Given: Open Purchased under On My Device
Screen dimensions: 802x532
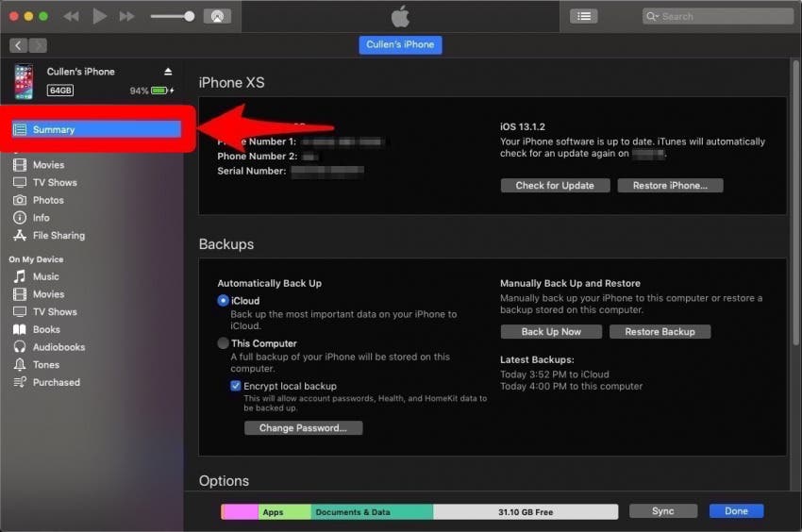Looking at the screenshot, I should coord(57,383).
